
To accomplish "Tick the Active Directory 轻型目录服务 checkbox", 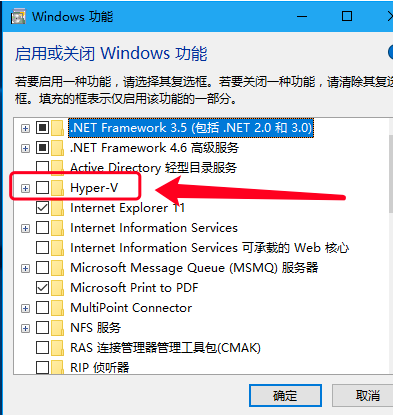I will 42,167.
